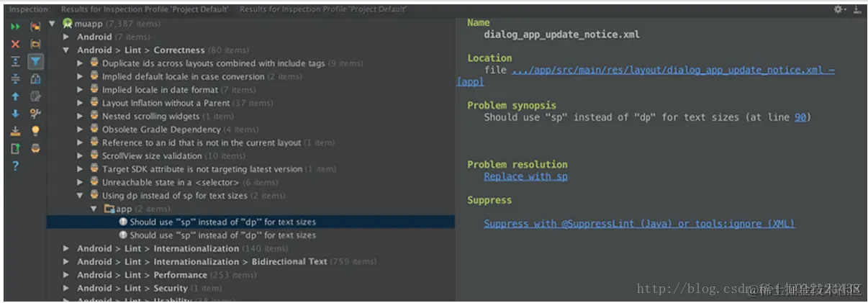
Task: Click the green document jump-to-source icon
Action: point(15,148)
